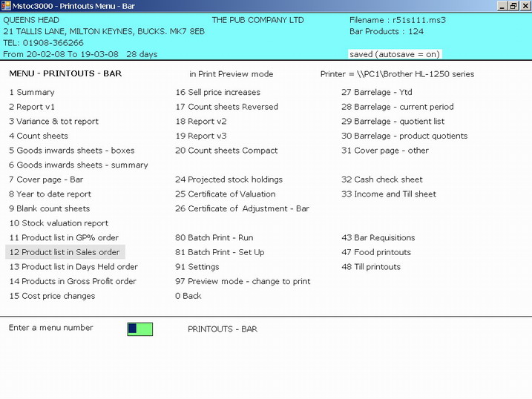Open 25 Certificate of Valuation
532x399 pixels.
(225, 194)
